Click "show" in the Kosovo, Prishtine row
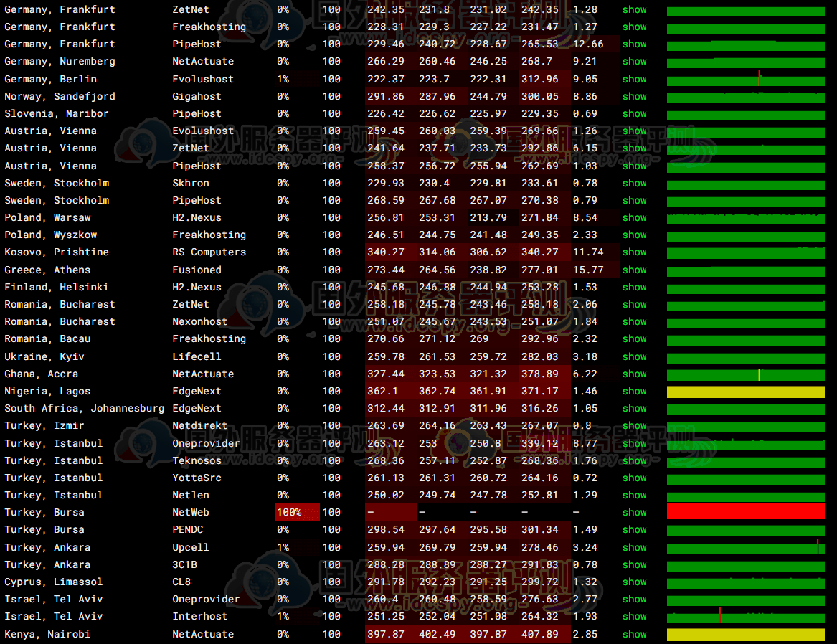The height and width of the screenshot is (644, 837). click(634, 252)
